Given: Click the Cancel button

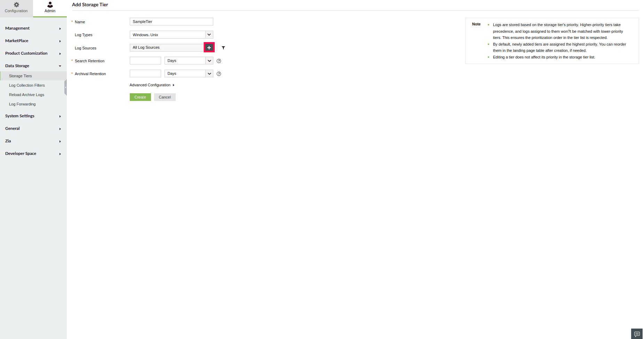Looking at the screenshot, I should pos(165,97).
